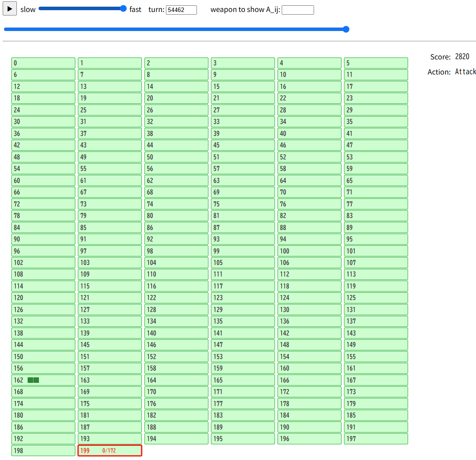Image resolution: width=476 pixels, height=460 pixels.
Task: Select cell 12
Action: (x=43, y=86)
